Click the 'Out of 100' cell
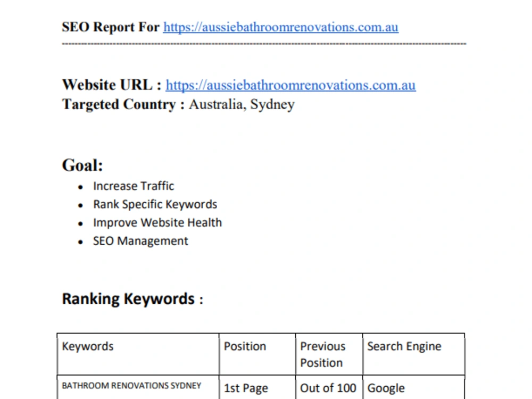Viewport: 532px width, 399px height. [328, 388]
